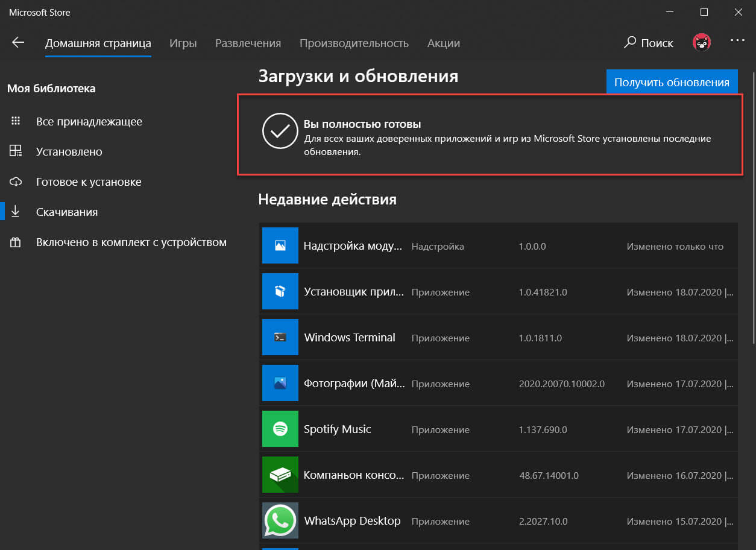Click Изменено 15.07.2020 date text

click(x=680, y=521)
